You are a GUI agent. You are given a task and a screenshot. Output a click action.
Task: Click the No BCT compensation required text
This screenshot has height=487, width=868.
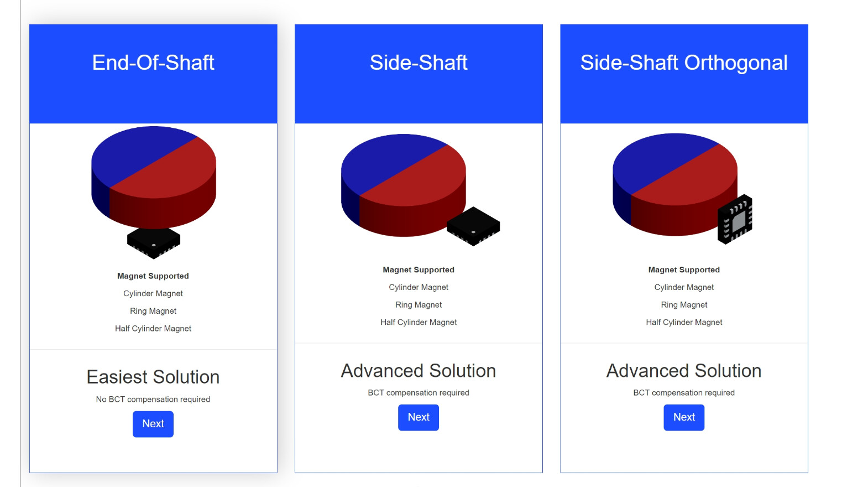point(153,400)
